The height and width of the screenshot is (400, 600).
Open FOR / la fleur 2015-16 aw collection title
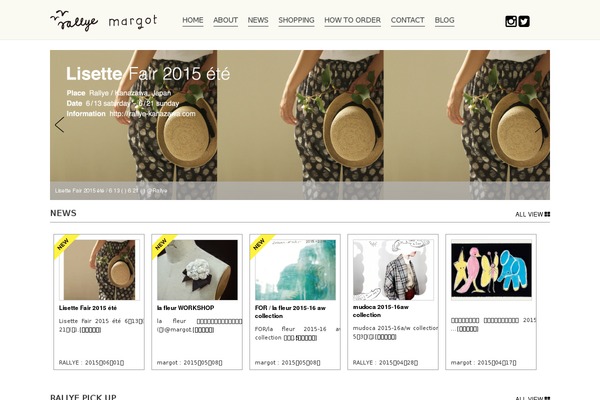[290, 312]
